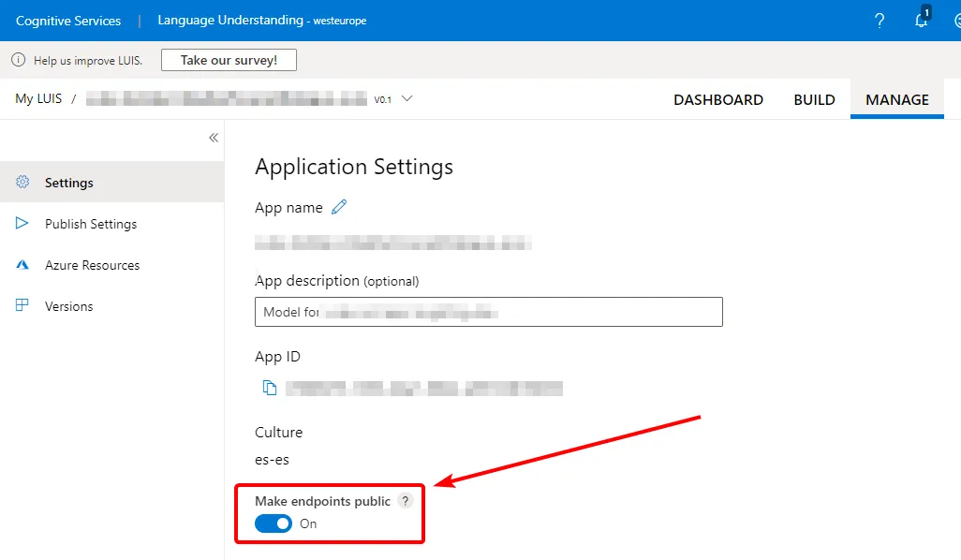Viewport: 961px width, 560px height.
Task: Show help tooltip for Make endpoints public
Action: [406, 501]
